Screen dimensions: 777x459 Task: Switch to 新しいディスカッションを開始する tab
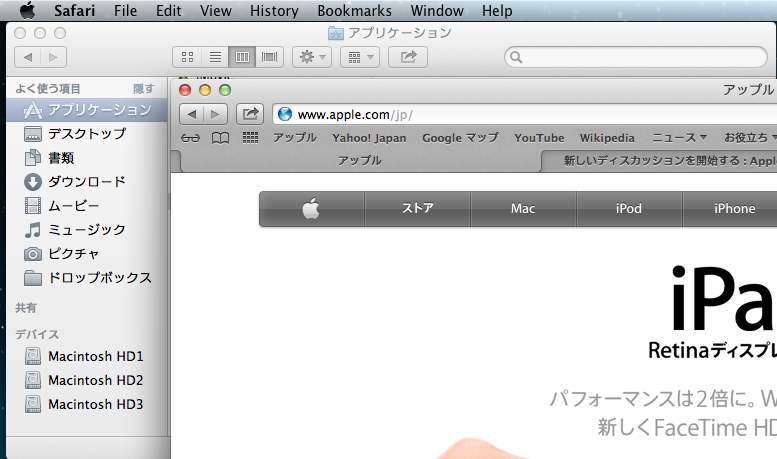point(660,161)
